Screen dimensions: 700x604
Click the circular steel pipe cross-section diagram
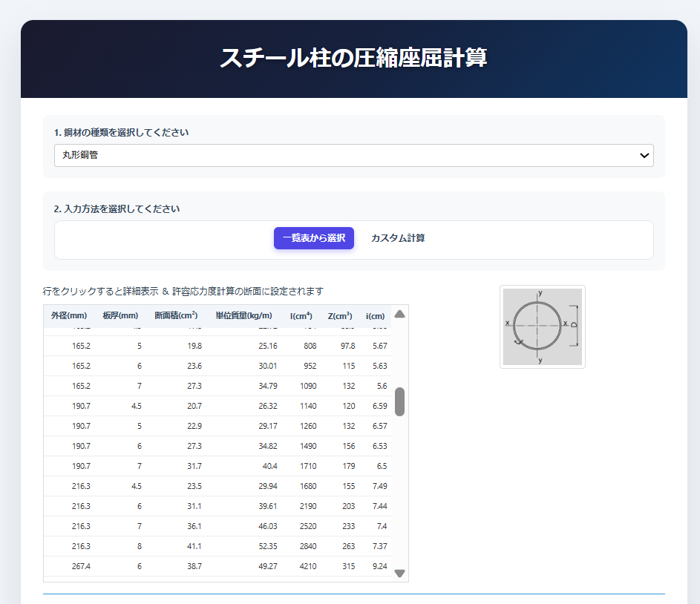click(x=542, y=326)
